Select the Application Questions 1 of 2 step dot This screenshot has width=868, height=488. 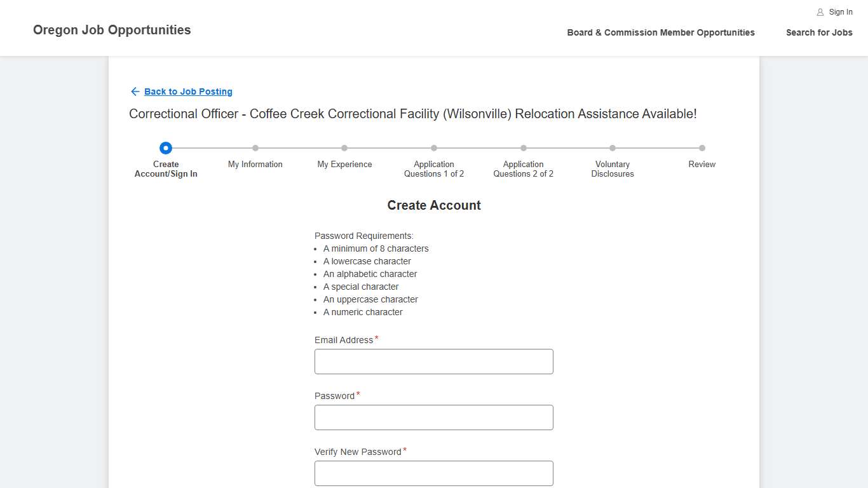[x=434, y=147]
